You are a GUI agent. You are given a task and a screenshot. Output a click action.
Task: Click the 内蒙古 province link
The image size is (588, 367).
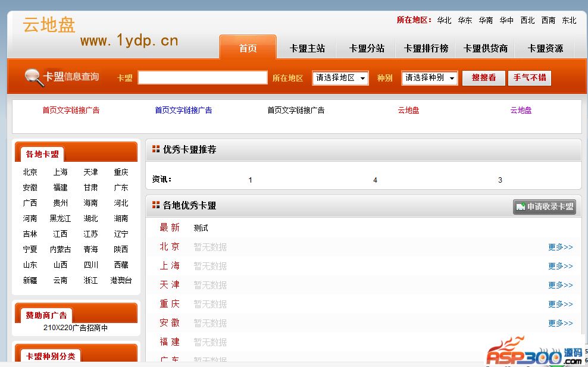60,249
